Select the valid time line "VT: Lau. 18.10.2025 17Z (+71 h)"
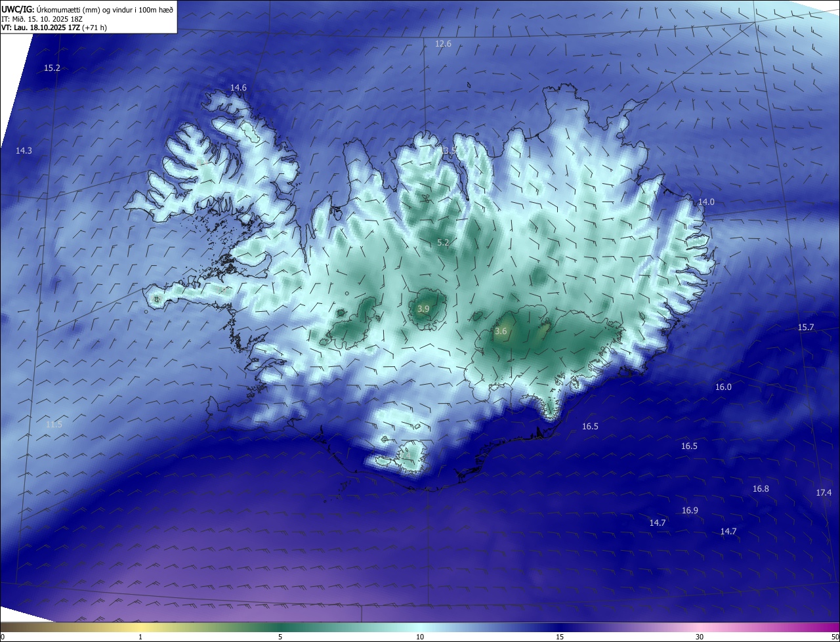The width and height of the screenshot is (840, 642). click(54, 28)
